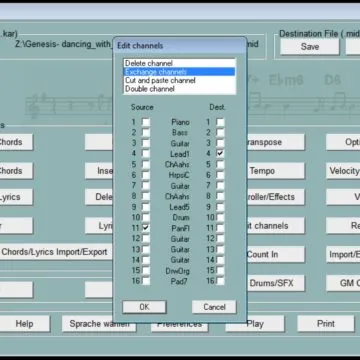Check Source channel 16 Pad7 checkbox
This screenshot has height=360, width=360.
point(146,281)
